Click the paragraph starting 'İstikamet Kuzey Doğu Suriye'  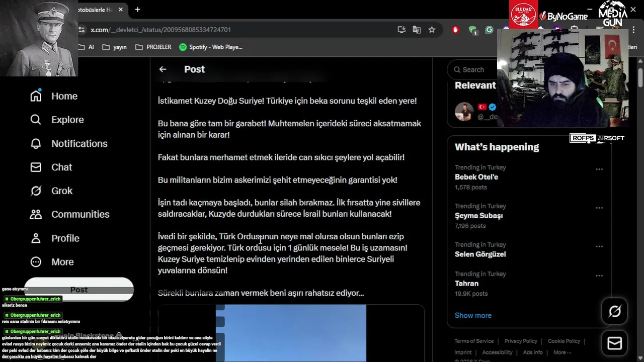coord(287,101)
